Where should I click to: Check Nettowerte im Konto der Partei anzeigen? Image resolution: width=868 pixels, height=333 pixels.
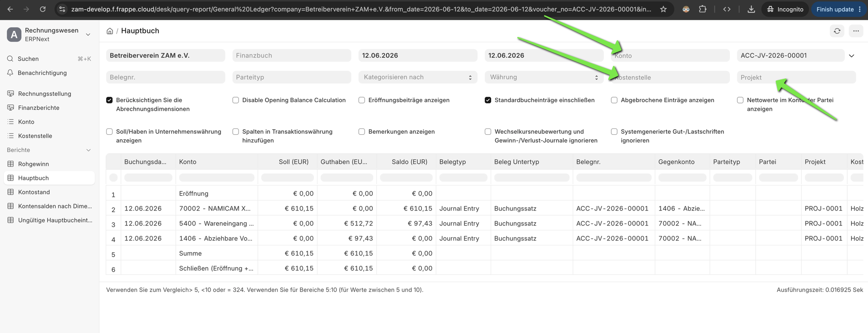point(740,100)
